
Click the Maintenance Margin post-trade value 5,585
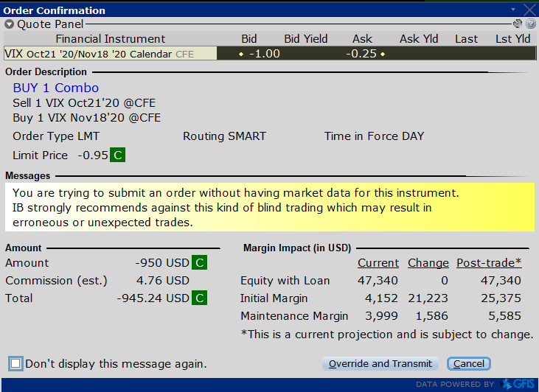(x=504, y=315)
